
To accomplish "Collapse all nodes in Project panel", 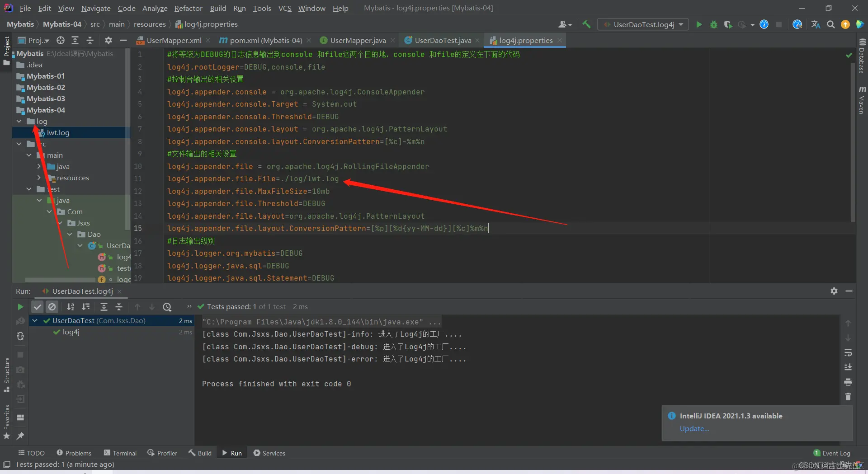I will (90, 40).
